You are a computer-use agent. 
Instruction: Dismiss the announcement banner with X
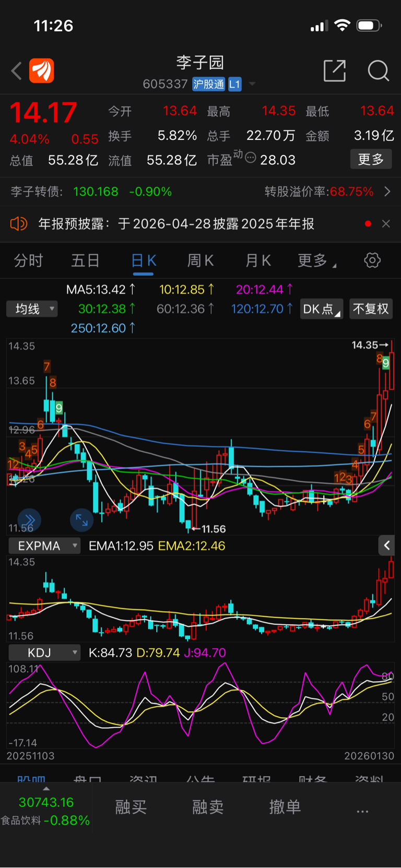[386, 224]
